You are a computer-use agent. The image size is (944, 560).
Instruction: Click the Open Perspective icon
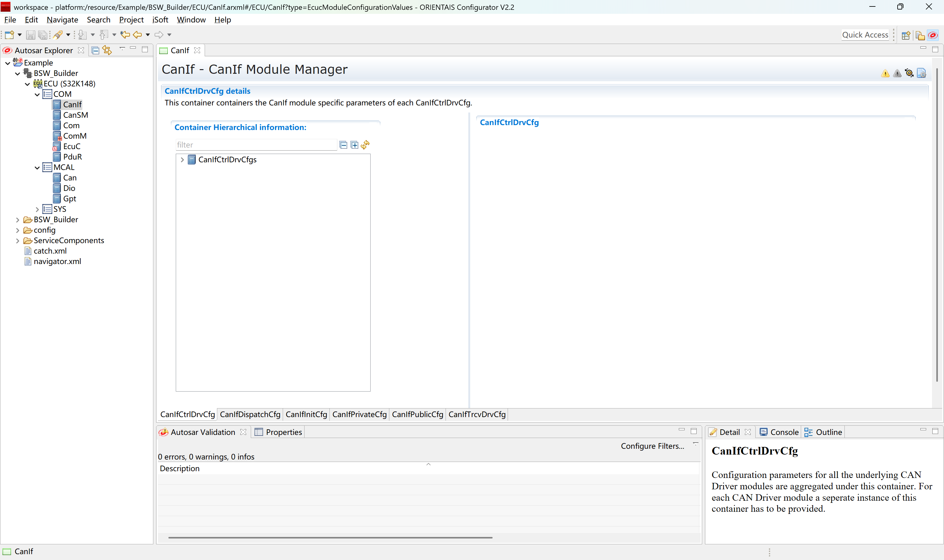(906, 35)
